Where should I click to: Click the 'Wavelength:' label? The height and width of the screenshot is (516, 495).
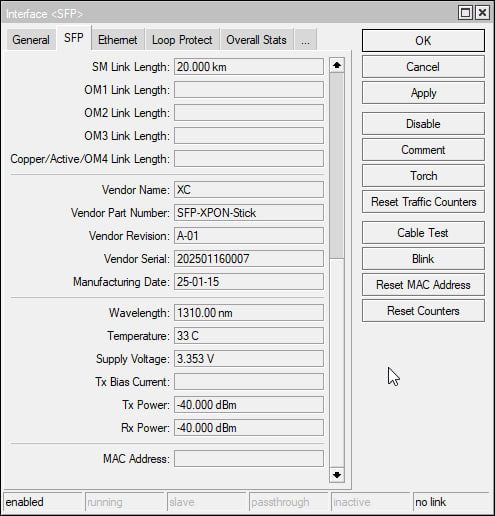point(139,313)
